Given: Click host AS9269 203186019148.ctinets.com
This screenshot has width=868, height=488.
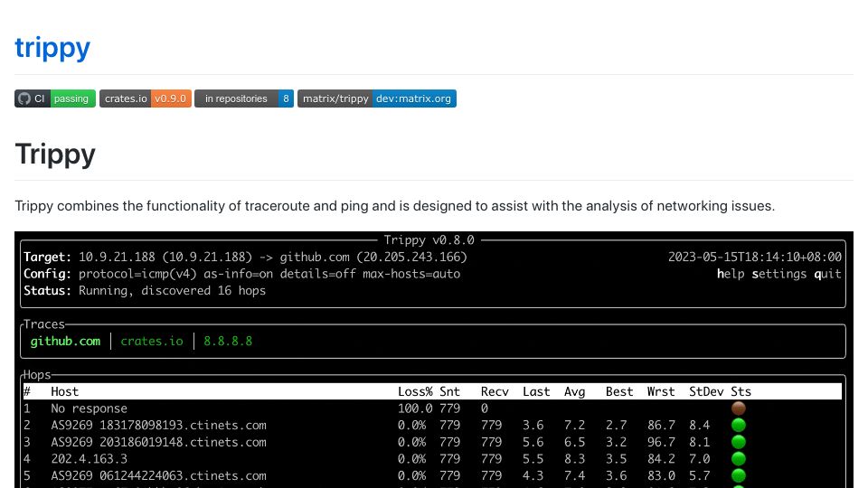Looking at the screenshot, I should tap(159, 442).
